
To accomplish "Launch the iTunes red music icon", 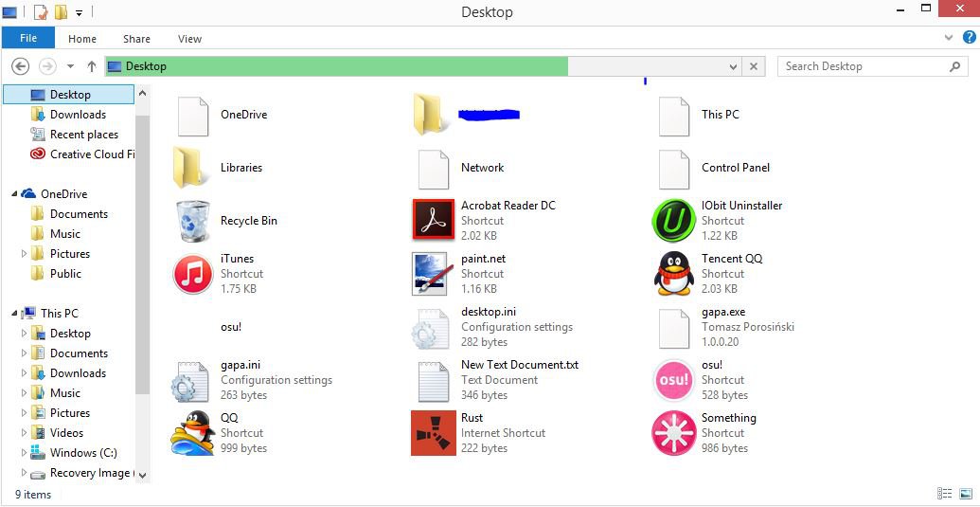I will pos(192,274).
